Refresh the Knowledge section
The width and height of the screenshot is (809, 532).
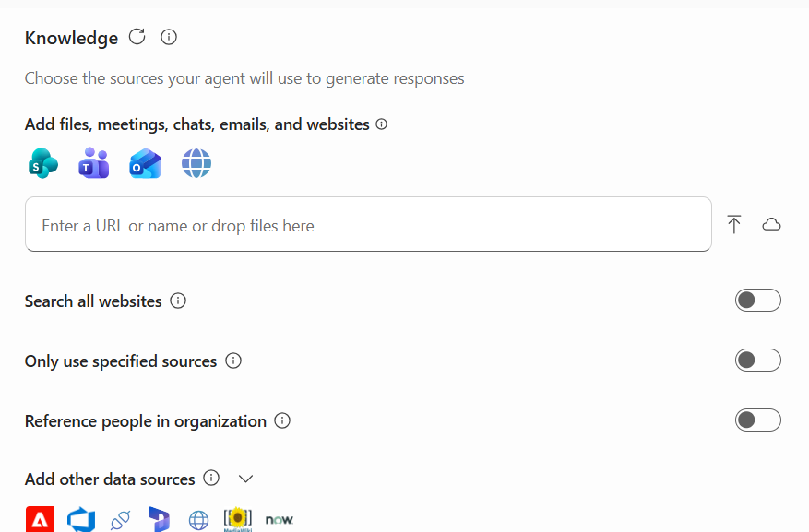(137, 37)
